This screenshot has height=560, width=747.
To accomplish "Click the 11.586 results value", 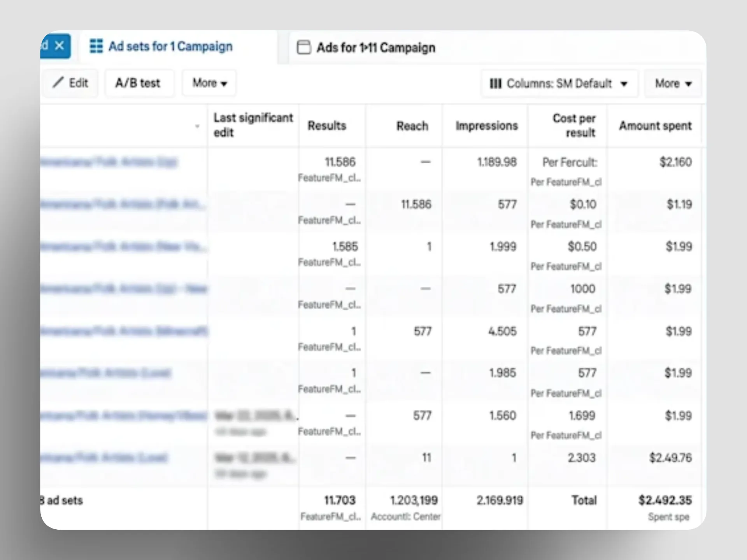I will click(x=340, y=162).
